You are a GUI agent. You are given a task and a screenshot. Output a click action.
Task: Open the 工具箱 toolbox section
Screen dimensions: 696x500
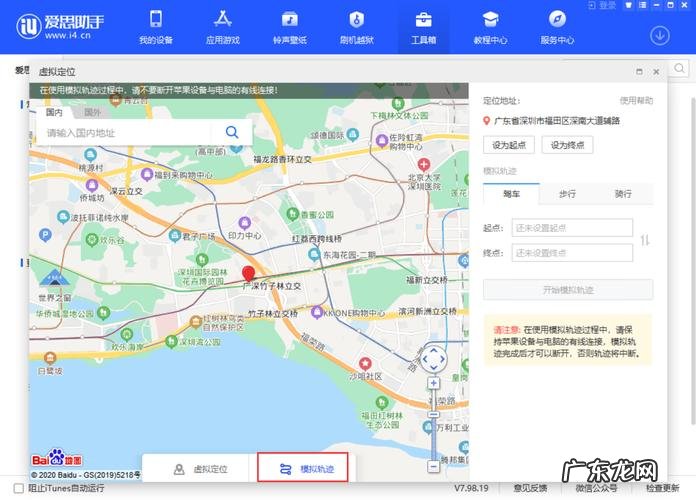point(423,28)
